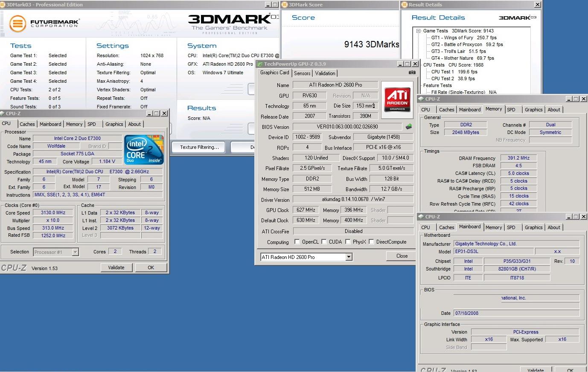588x372 pixels.
Task: Select GT4 Mother Nature result row
Action: pyautogui.click(x=463, y=58)
